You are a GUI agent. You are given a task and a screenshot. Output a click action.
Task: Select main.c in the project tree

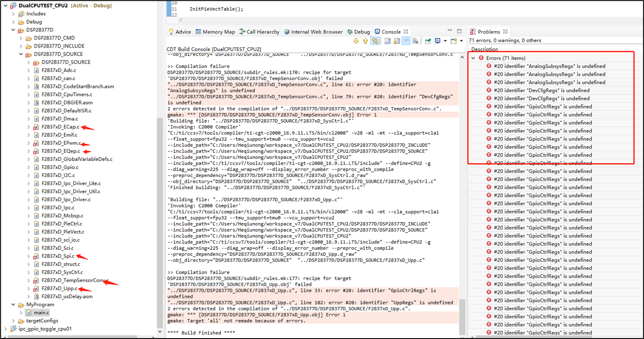click(x=42, y=313)
